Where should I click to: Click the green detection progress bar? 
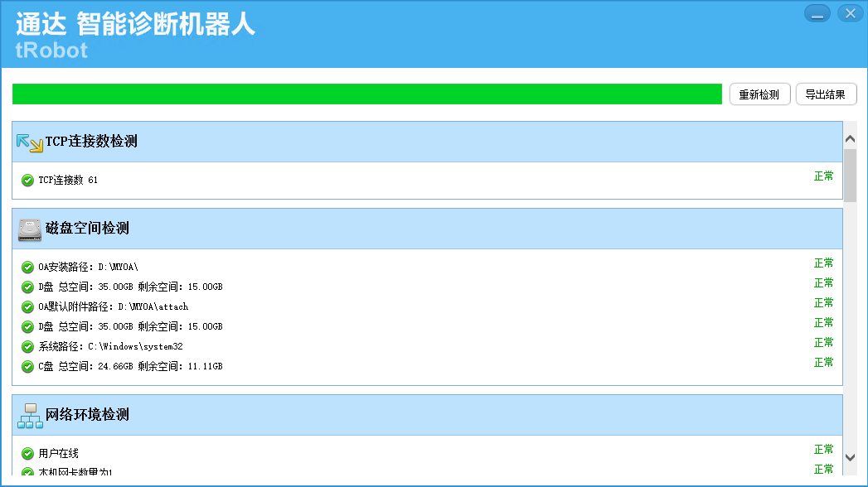click(x=366, y=94)
